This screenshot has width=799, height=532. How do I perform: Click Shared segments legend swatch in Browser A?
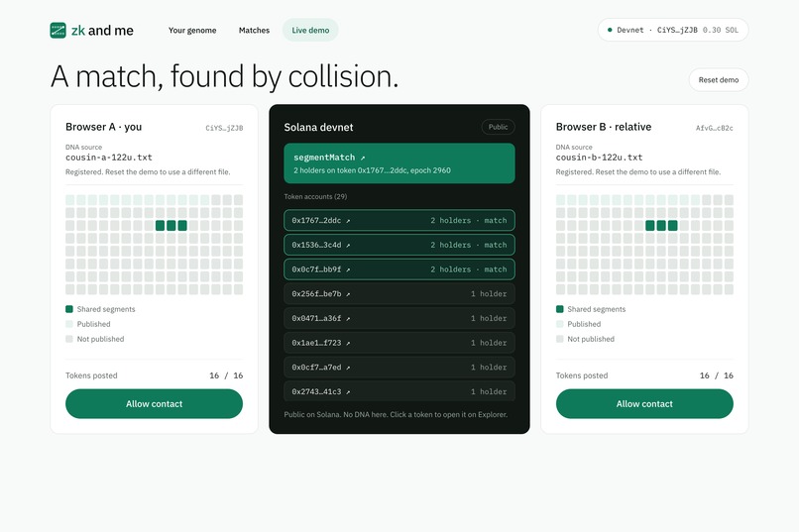point(69,309)
